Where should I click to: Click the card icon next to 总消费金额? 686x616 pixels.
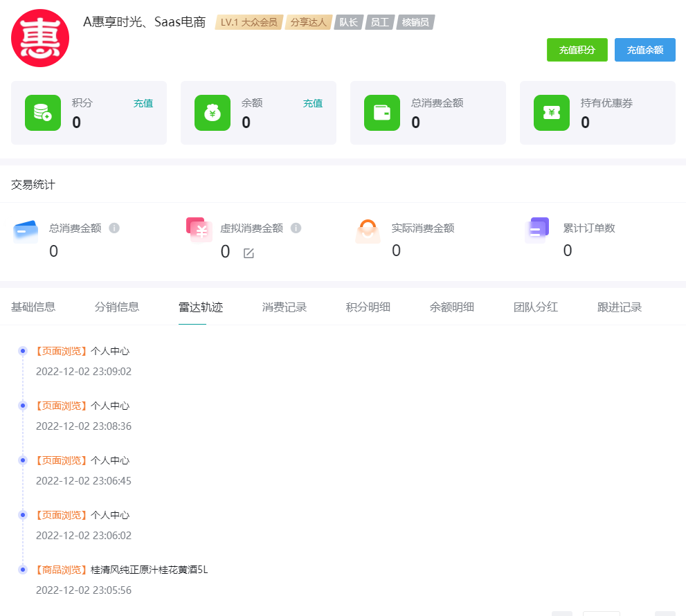coord(382,113)
